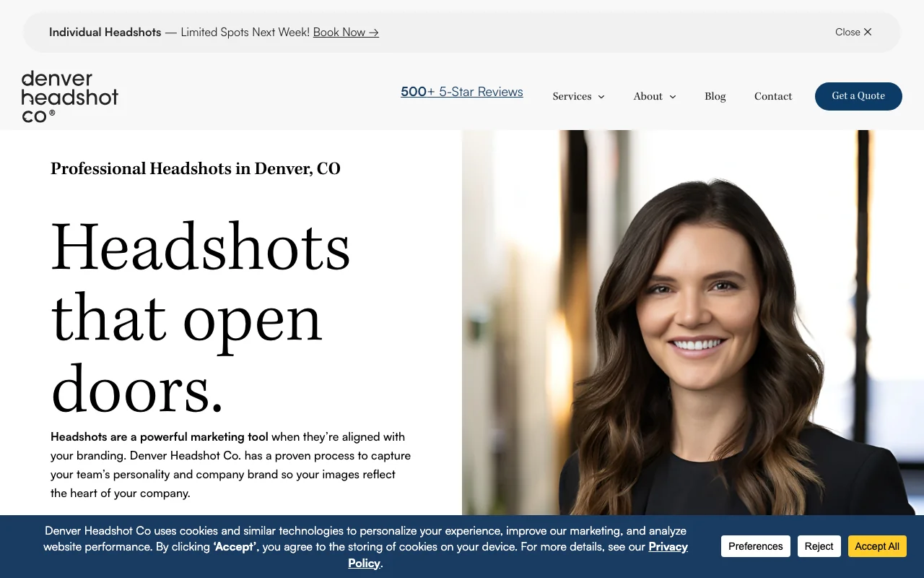Click the Book Now link
This screenshot has height=578, width=924.
pyautogui.click(x=339, y=32)
